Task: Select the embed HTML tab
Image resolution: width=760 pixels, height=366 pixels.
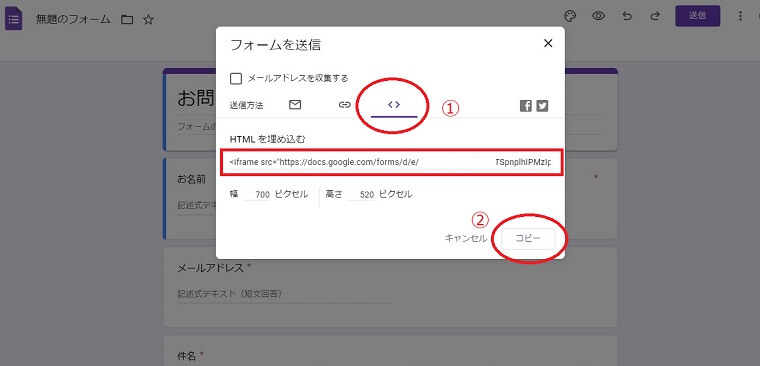Action: (x=394, y=105)
